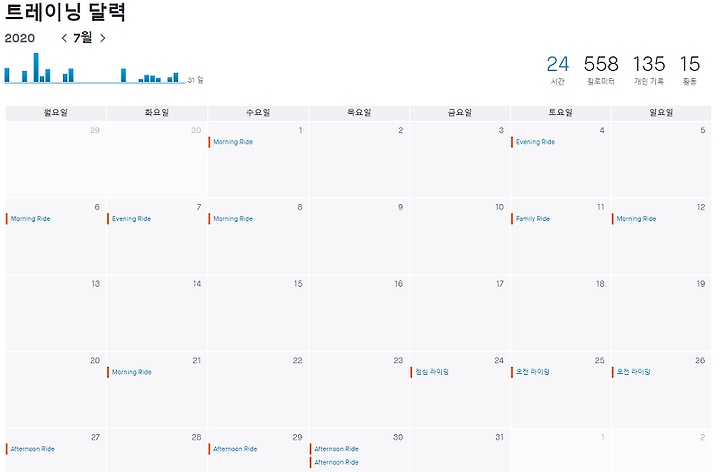Click the 7월 month label
720x472 pixels.
83,38
